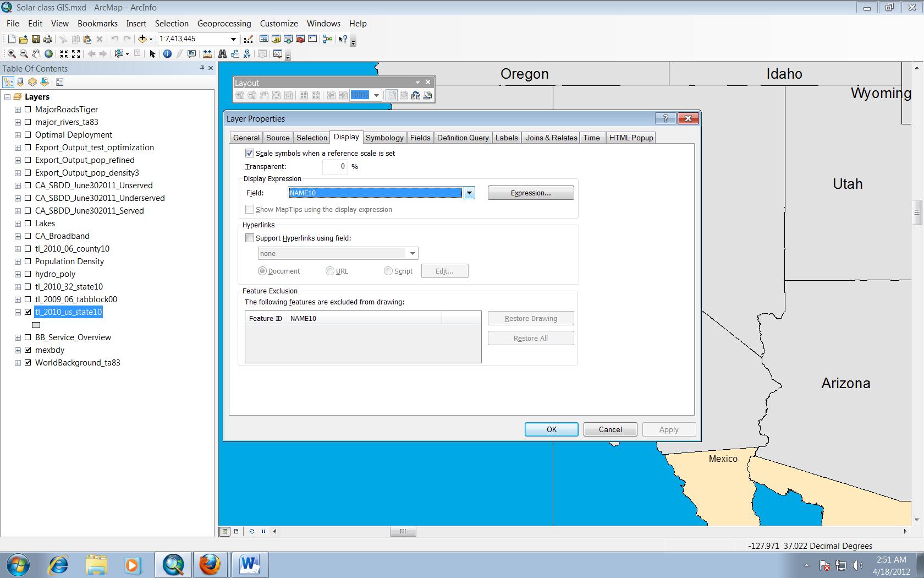Click the Add Data button

coord(142,39)
